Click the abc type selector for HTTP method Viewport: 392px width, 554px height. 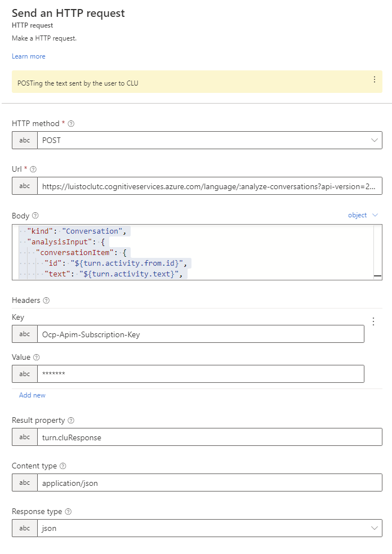click(25, 140)
